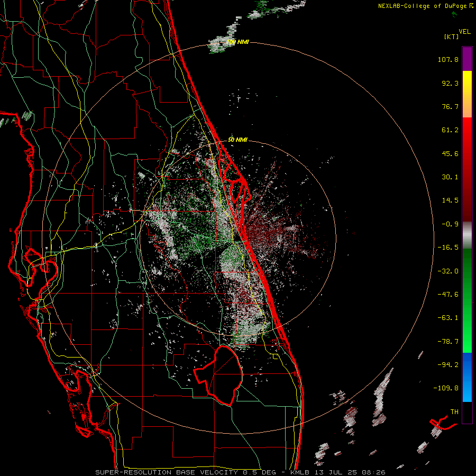Click the blue segment of velocity color bar
Image resolution: width=476 pixels, height=476 pixels.
(467, 377)
